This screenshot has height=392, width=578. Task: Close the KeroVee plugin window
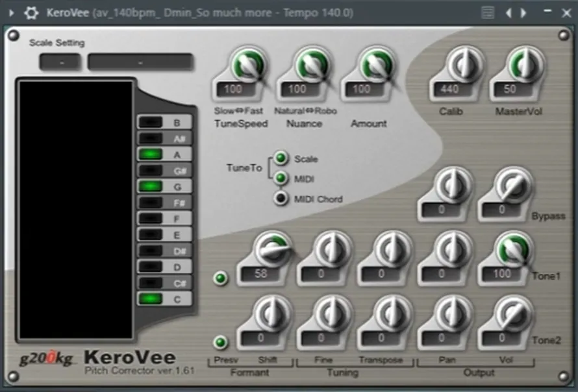(x=566, y=13)
